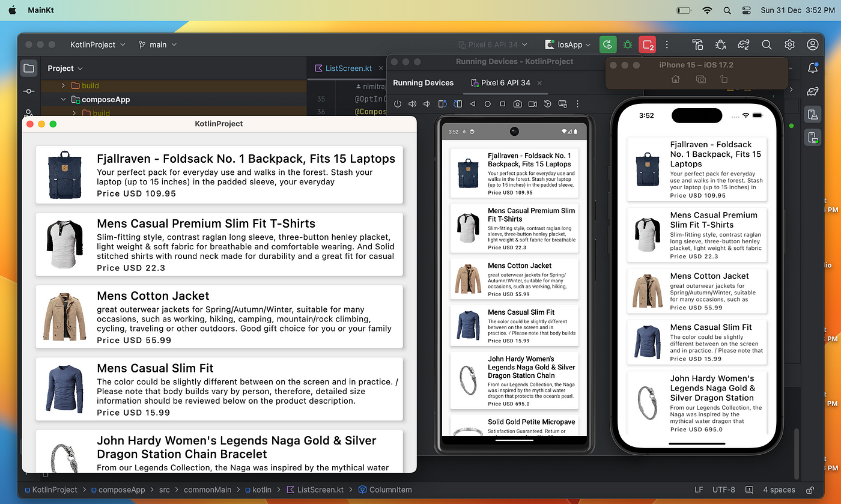
Task: Open macOS Control Center icon
Action: [x=747, y=10]
